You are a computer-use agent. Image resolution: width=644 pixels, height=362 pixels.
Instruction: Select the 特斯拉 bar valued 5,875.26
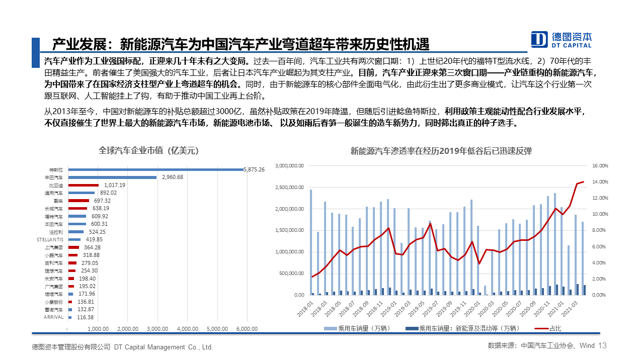point(155,169)
